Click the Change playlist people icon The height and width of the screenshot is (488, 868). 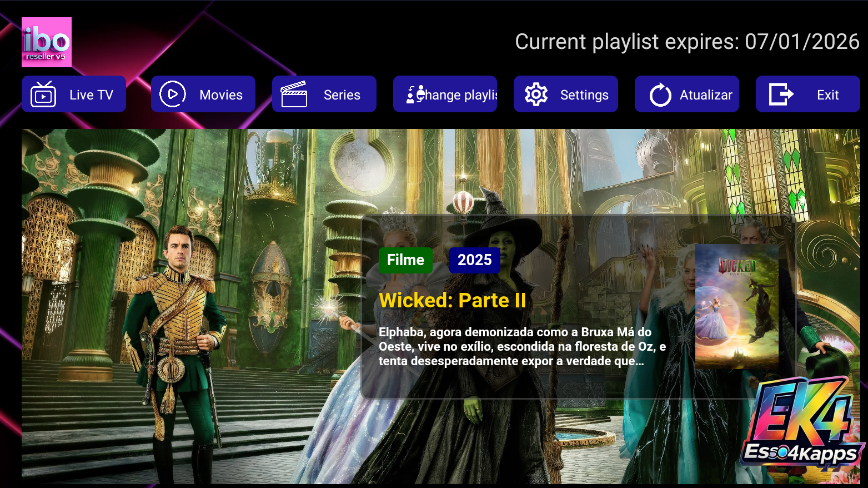415,94
